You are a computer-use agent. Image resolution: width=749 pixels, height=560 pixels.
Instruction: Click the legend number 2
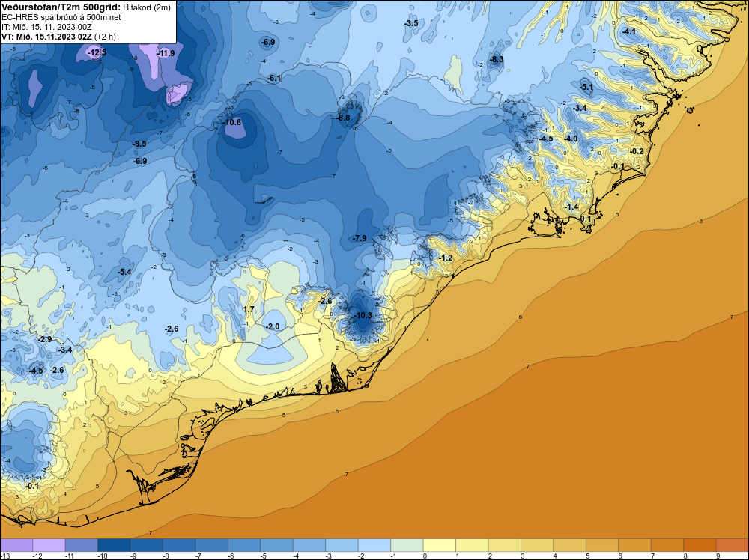[x=490, y=556]
